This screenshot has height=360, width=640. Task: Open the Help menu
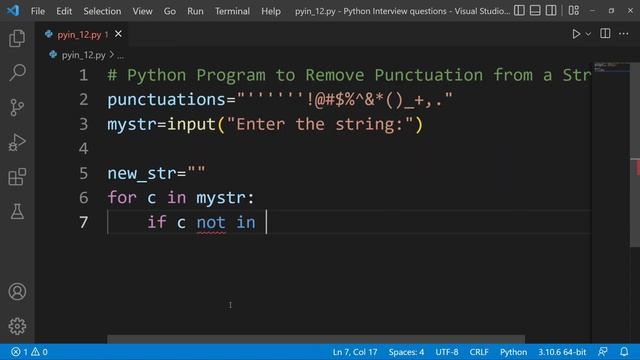click(271, 11)
